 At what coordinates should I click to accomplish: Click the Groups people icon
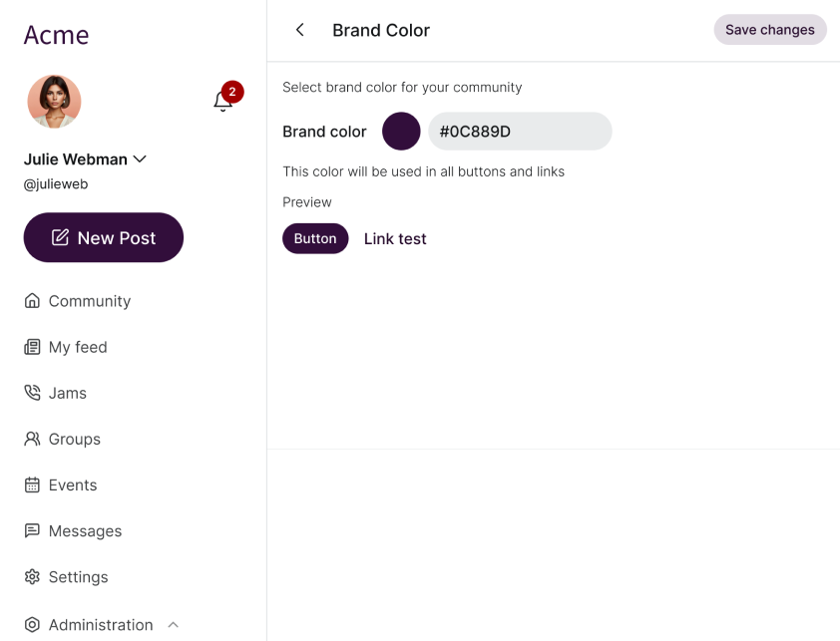tap(32, 439)
